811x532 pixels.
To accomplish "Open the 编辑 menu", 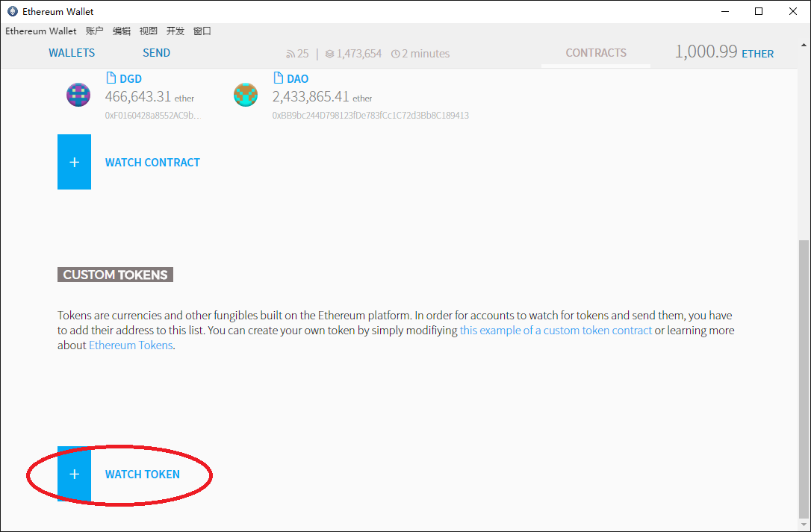I will pyautogui.click(x=122, y=31).
